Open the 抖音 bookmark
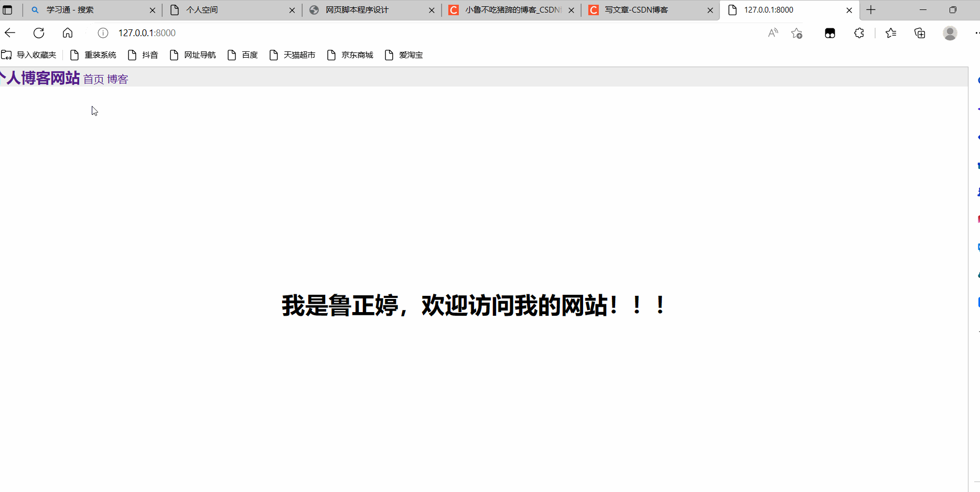980x492 pixels. click(x=143, y=55)
